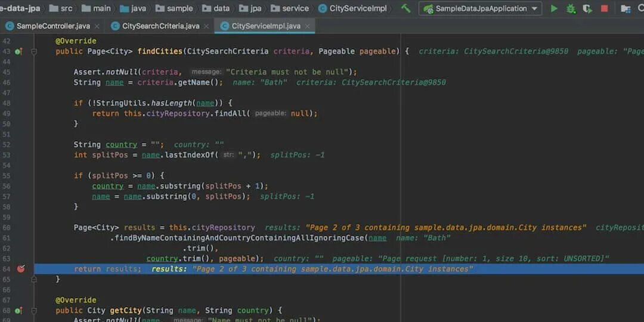This screenshot has width=644, height=322.
Task: Switch to the SampleController.java tab
Action: [52, 26]
